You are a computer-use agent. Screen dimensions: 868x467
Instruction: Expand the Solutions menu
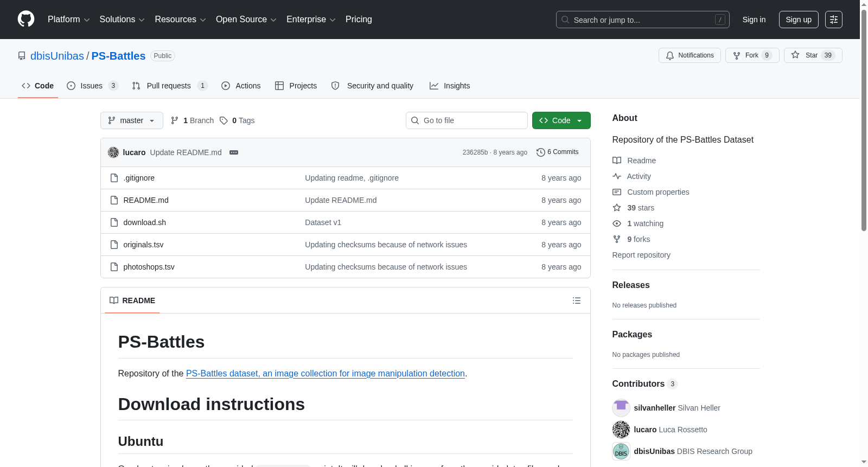coord(122,20)
